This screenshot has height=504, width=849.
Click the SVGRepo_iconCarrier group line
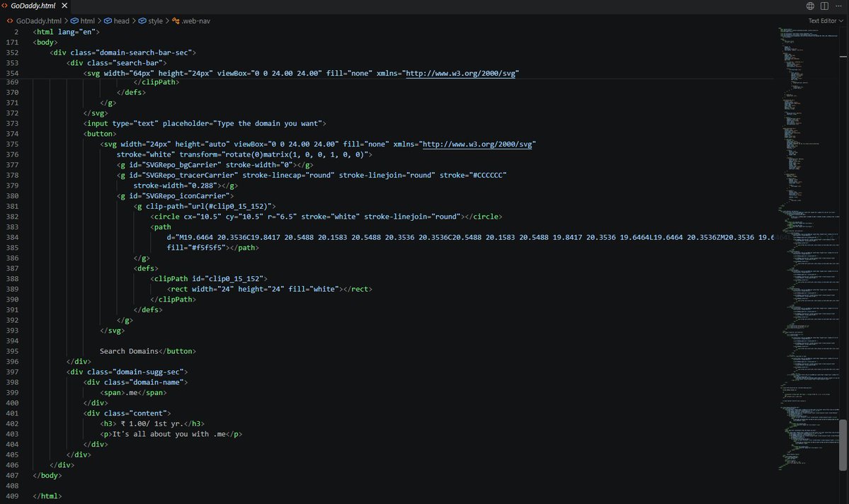click(175, 195)
